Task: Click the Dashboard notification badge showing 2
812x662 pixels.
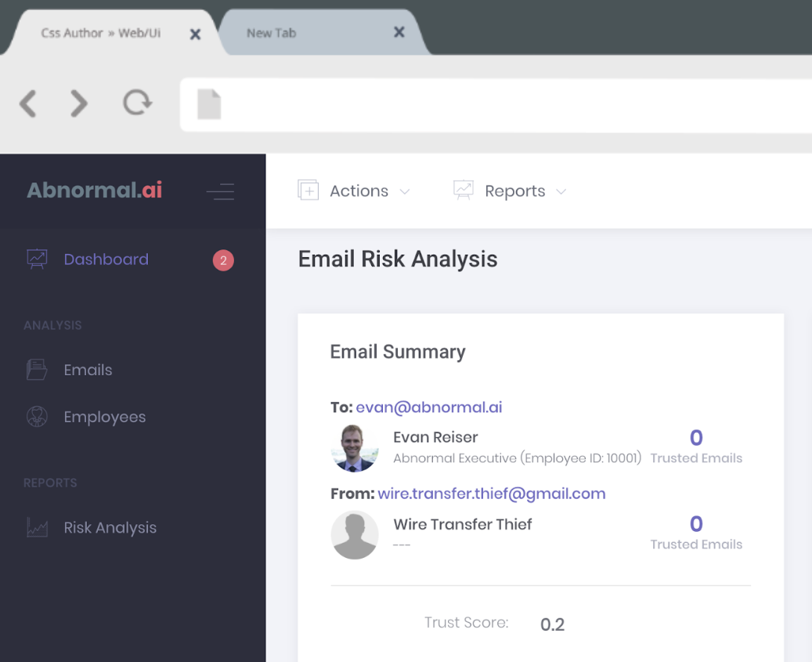Action: [x=223, y=260]
